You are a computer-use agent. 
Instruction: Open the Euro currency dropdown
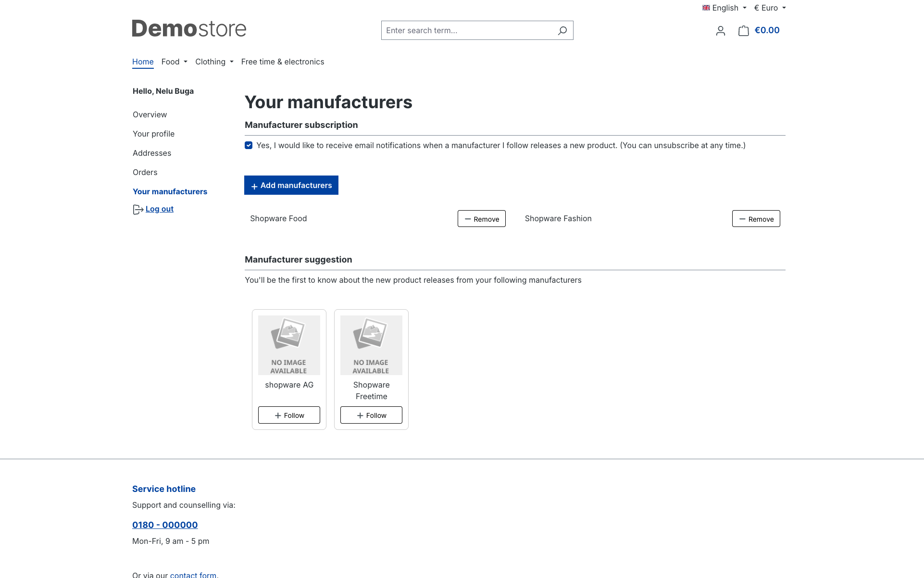(769, 8)
